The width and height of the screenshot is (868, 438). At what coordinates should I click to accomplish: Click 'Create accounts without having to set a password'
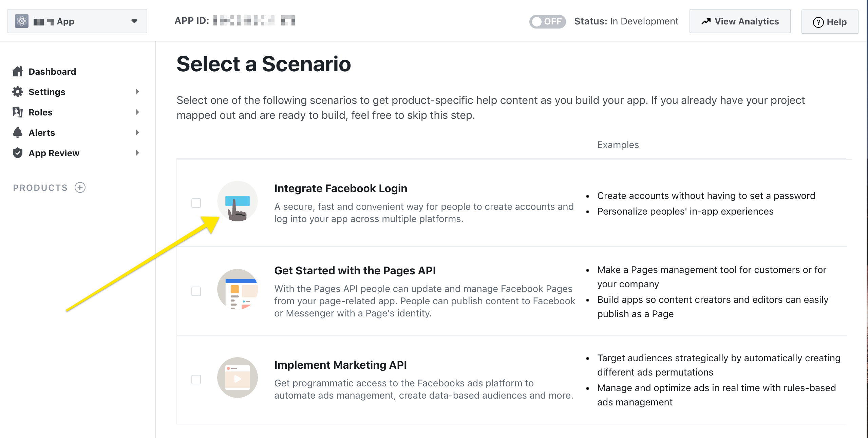tap(706, 196)
